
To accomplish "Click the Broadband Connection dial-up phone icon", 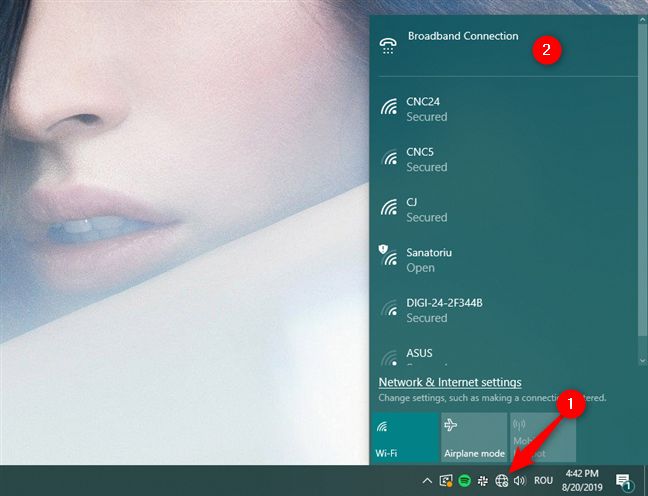I will pyautogui.click(x=388, y=46).
